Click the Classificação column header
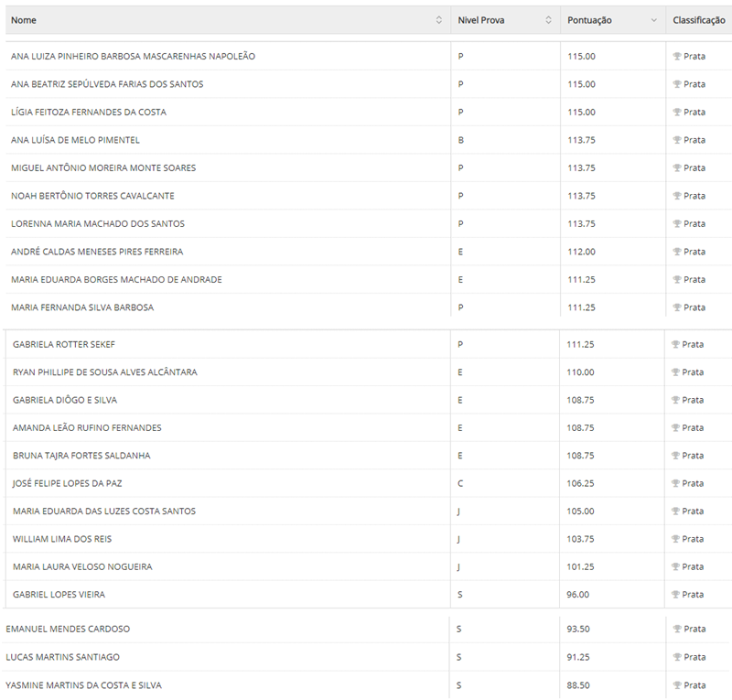The image size is (732, 700). 698,20
